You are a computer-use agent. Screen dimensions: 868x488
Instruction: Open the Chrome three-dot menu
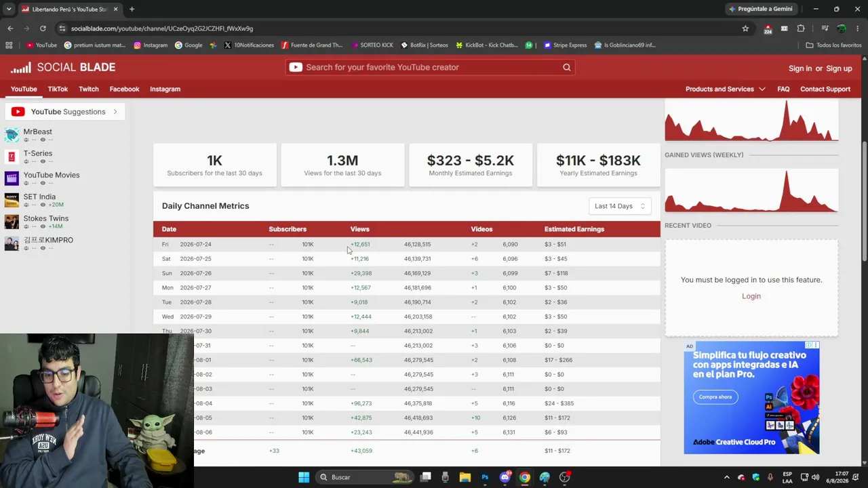click(857, 28)
